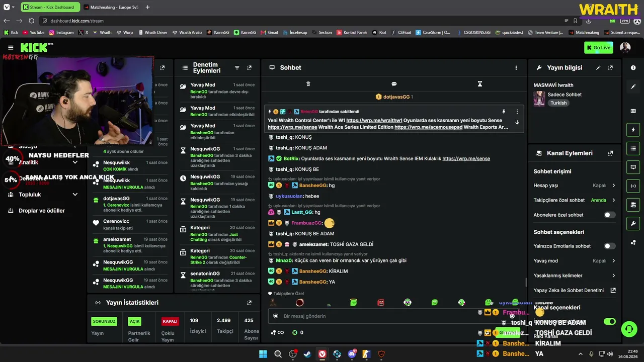Open Takipçilere özel sohbet setting
The image size is (644, 362).
575,200
